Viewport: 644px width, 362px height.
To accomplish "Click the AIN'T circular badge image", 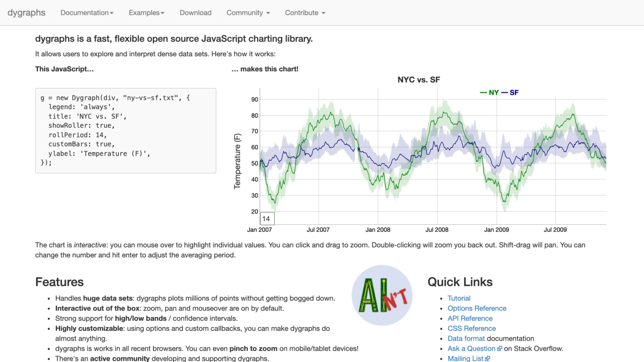I will [382, 295].
